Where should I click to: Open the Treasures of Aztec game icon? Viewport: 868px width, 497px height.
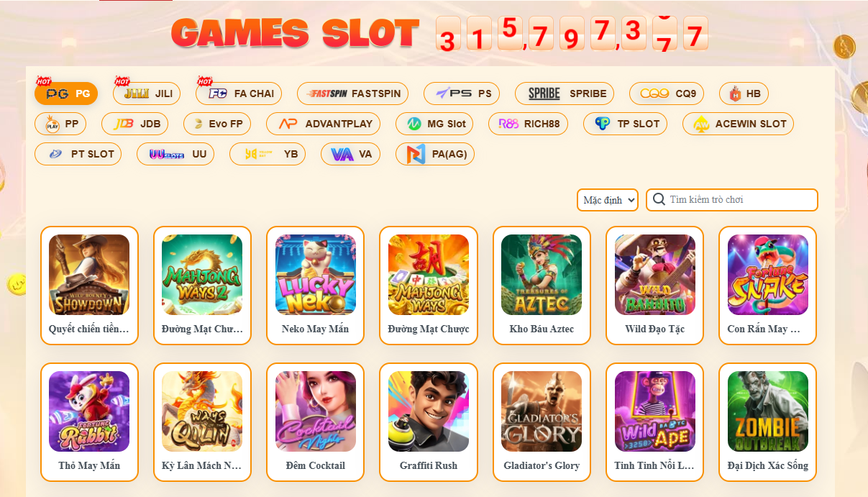point(542,275)
